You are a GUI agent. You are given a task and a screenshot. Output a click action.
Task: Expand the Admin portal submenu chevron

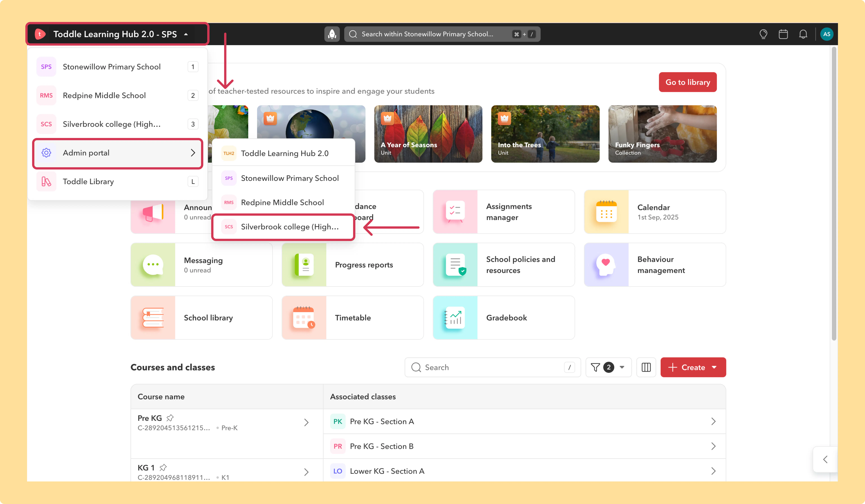(193, 153)
